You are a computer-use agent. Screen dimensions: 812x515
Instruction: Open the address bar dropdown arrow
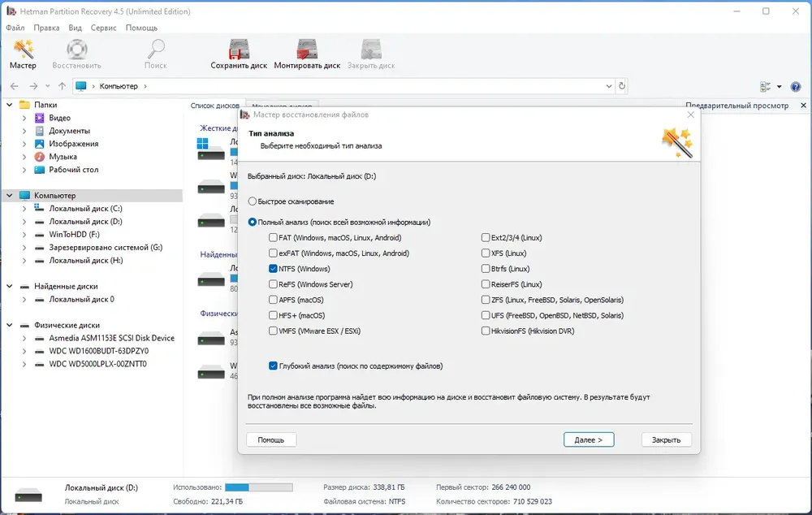click(x=609, y=86)
